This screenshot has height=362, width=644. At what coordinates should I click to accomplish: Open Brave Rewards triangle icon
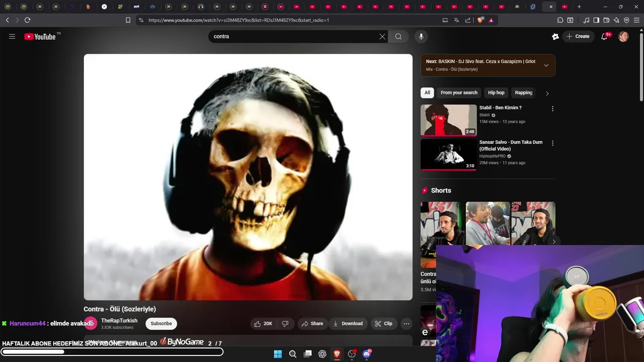point(491,20)
